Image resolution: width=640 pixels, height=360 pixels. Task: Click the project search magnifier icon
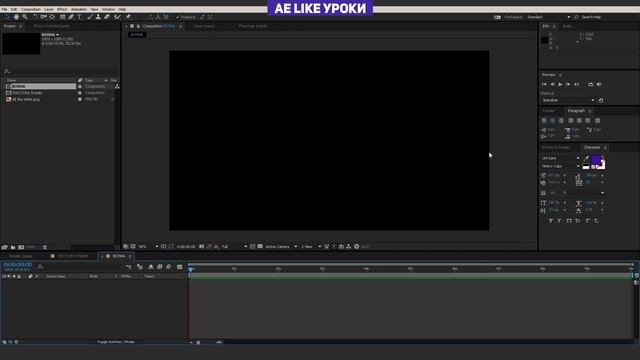[7, 71]
